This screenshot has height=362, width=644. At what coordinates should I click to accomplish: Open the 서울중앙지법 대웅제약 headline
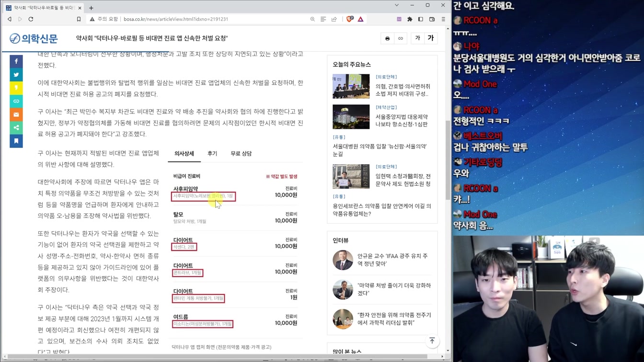[x=402, y=121]
